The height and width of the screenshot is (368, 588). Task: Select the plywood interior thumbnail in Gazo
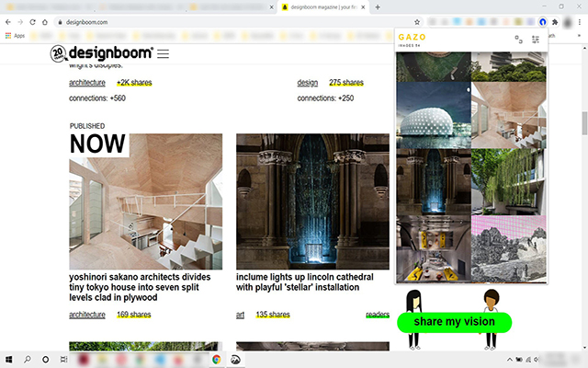coord(508,115)
